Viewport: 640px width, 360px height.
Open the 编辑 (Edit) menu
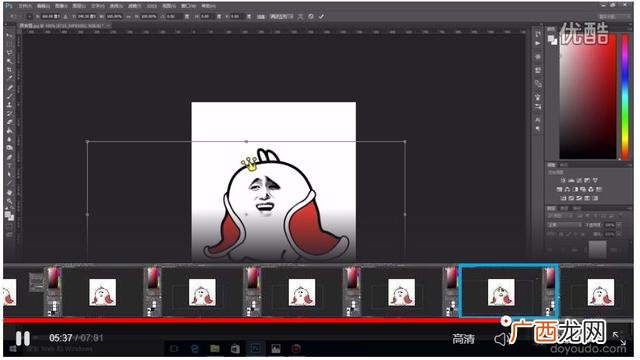[43, 6]
